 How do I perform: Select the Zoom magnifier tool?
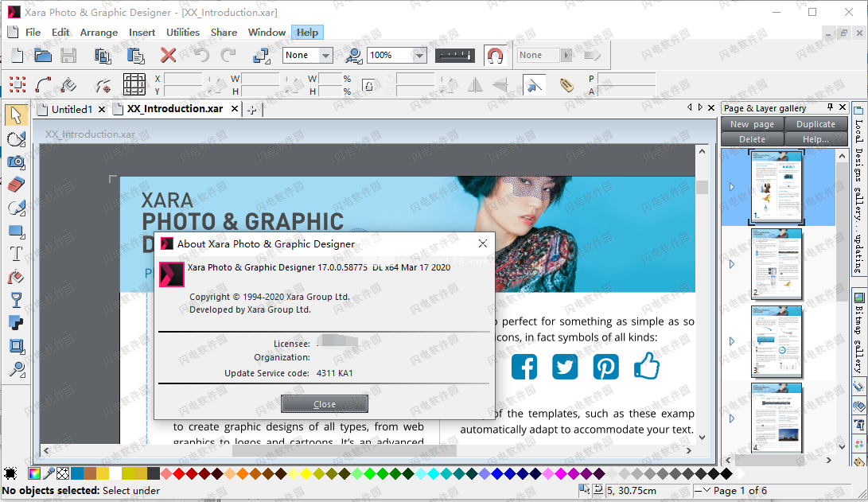[16, 369]
